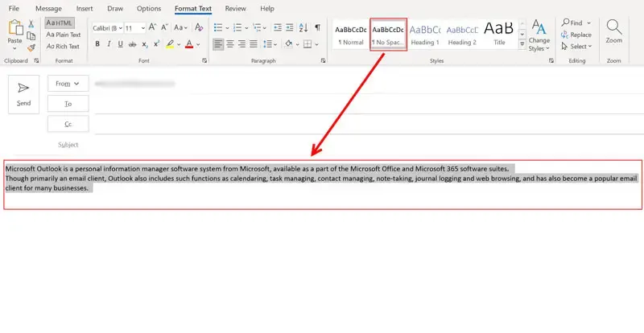Switch to the Message tab
This screenshot has height=333, width=644.
[48, 9]
